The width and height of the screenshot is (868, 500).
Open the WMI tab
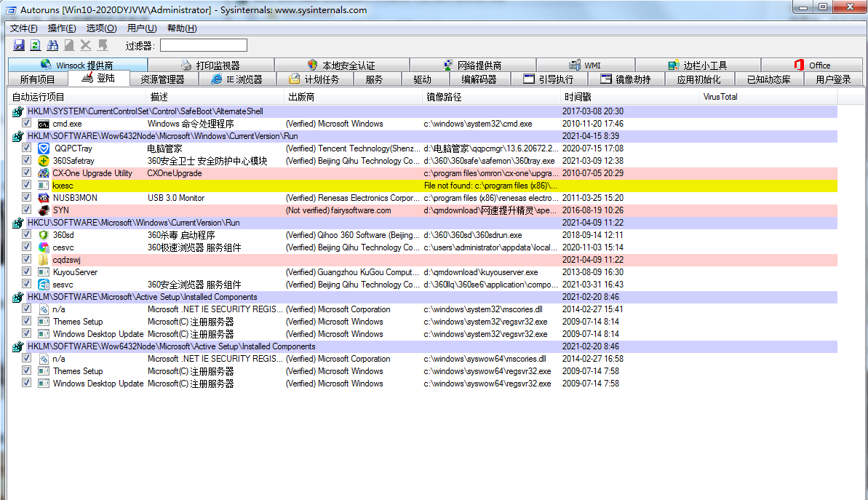pyautogui.click(x=586, y=66)
